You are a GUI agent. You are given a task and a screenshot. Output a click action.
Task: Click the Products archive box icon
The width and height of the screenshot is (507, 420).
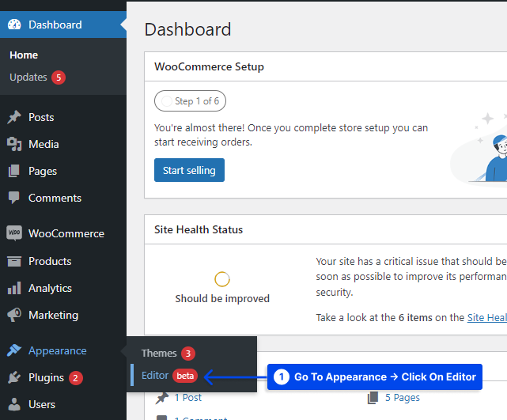[x=14, y=261]
